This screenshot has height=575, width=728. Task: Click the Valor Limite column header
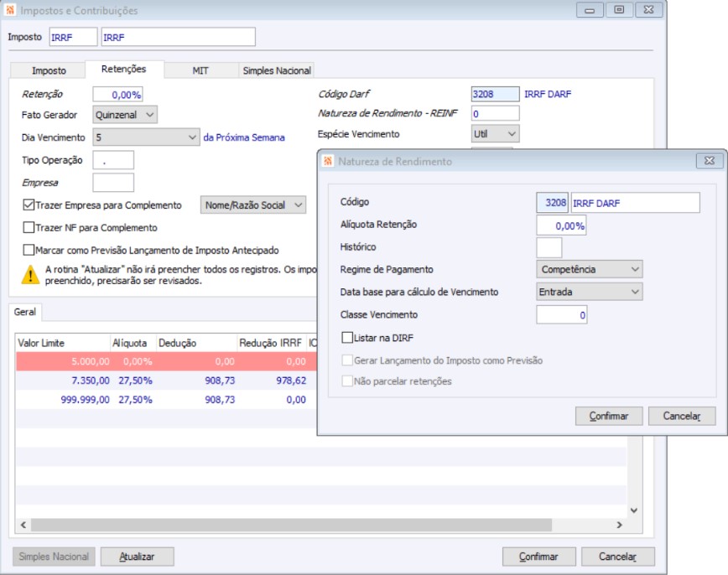(63, 343)
